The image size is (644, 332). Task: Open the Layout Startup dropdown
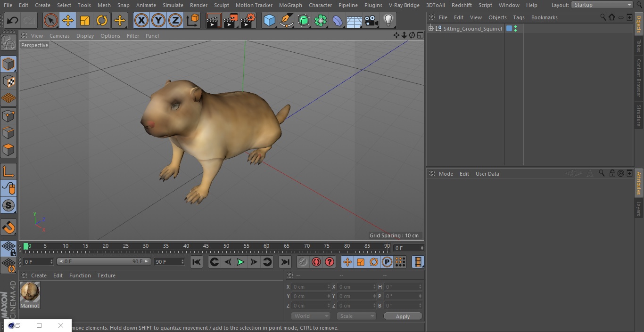point(602,5)
